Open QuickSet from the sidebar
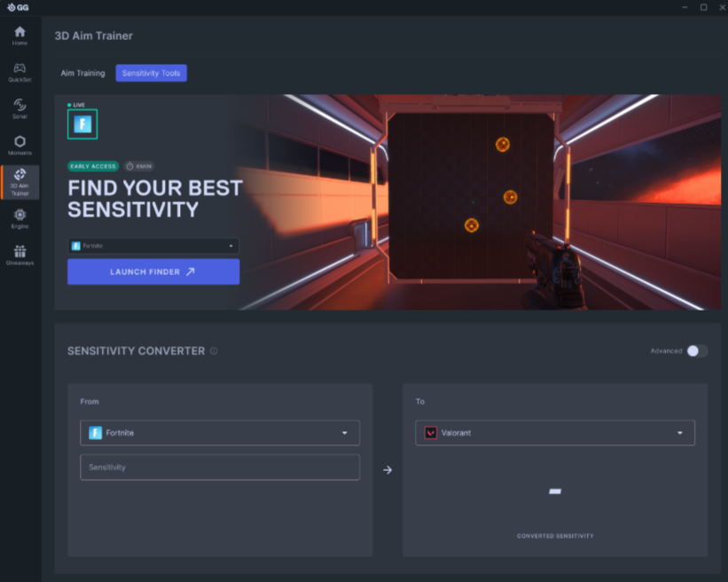Screen dimensions: 728x582 [x=20, y=72]
